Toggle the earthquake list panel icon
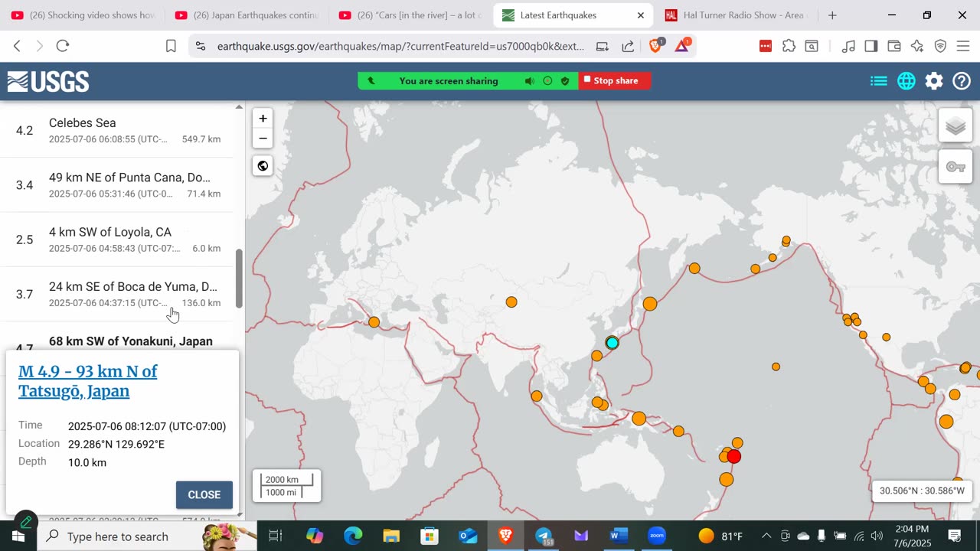Viewport: 980px width, 551px height. point(879,81)
